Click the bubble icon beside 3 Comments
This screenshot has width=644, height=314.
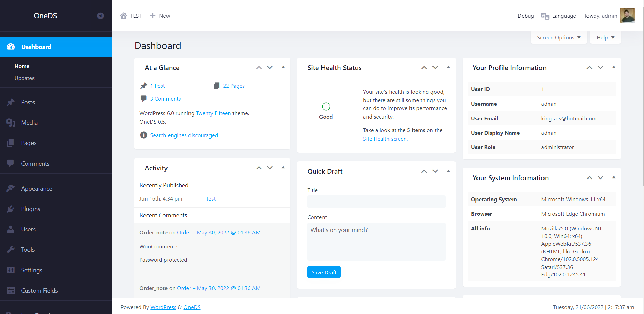pyautogui.click(x=143, y=99)
